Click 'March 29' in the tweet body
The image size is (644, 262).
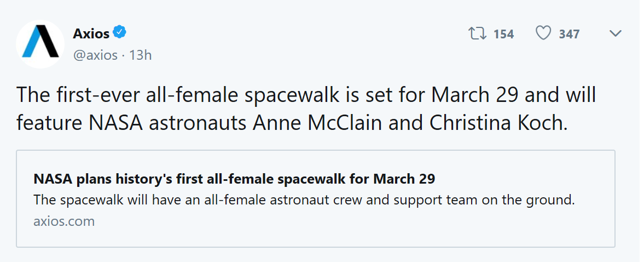pyautogui.click(x=475, y=95)
